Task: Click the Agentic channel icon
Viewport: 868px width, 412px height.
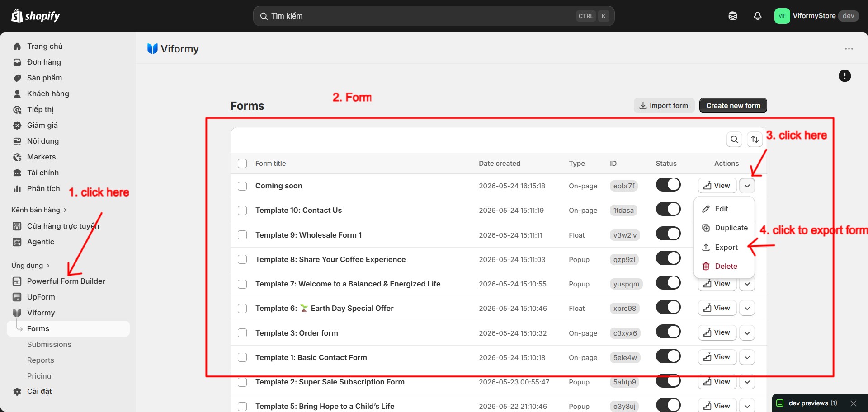Action: click(x=17, y=242)
